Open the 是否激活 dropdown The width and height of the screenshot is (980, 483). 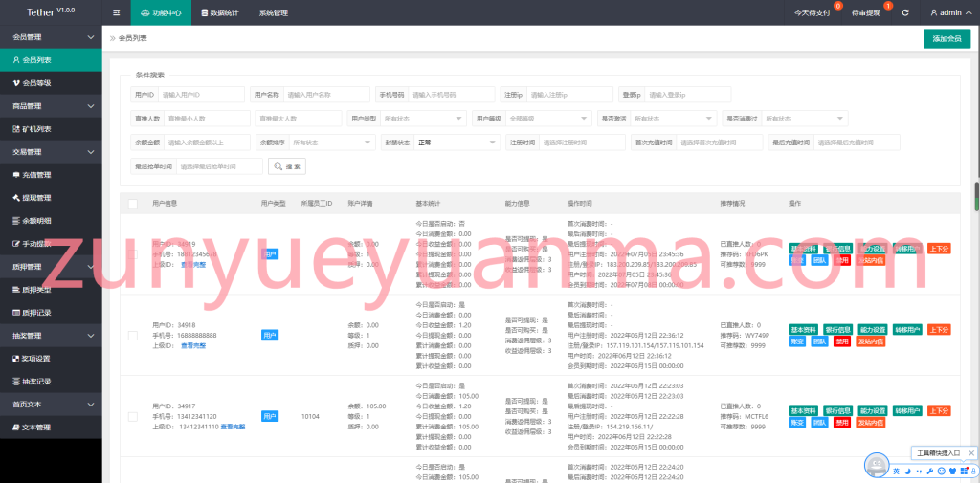click(673, 118)
